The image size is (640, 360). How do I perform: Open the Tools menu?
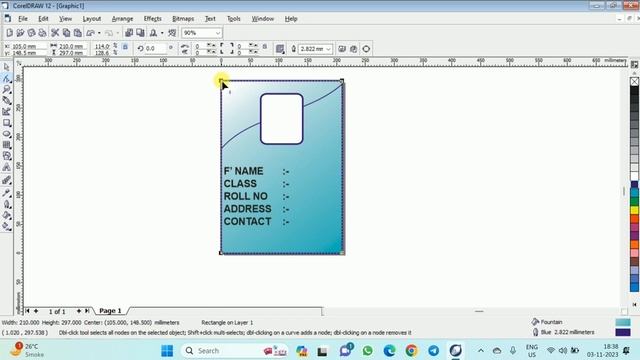[233, 19]
